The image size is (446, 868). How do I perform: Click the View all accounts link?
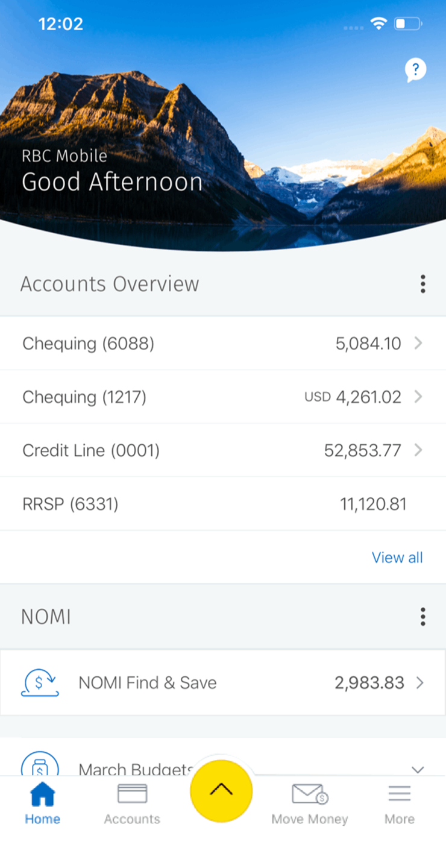pyautogui.click(x=397, y=558)
